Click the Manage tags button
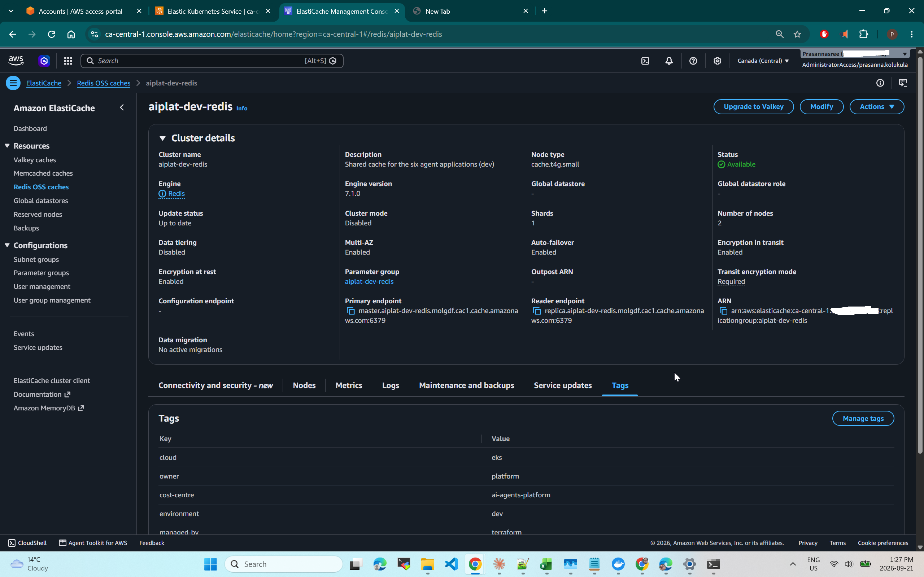Screen dimensions: 924x577 click(x=863, y=418)
